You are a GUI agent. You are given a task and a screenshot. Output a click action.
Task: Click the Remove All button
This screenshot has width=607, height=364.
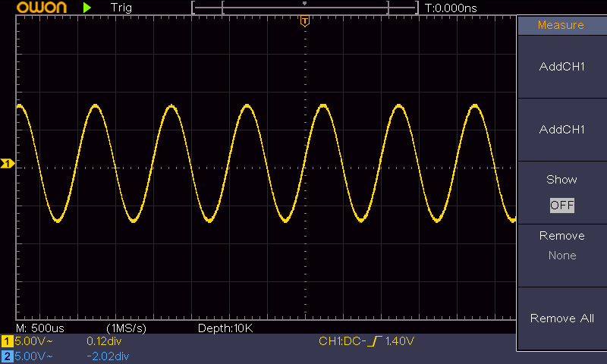(x=562, y=318)
